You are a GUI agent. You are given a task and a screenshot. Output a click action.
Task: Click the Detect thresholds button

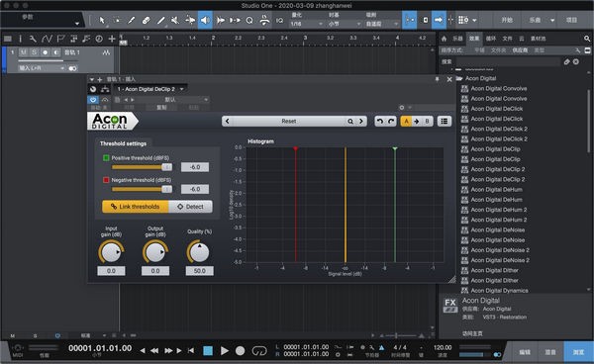(190, 207)
